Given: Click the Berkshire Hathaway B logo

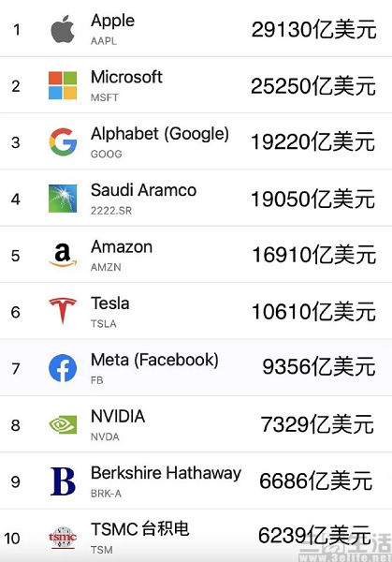Looking at the screenshot, I should tap(63, 481).
